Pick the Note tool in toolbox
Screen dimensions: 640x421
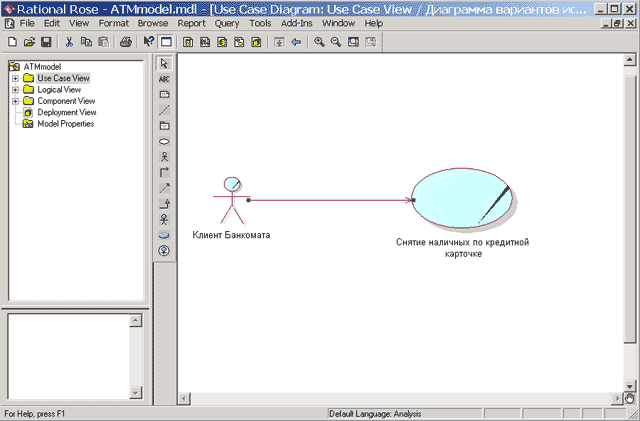[164, 94]
